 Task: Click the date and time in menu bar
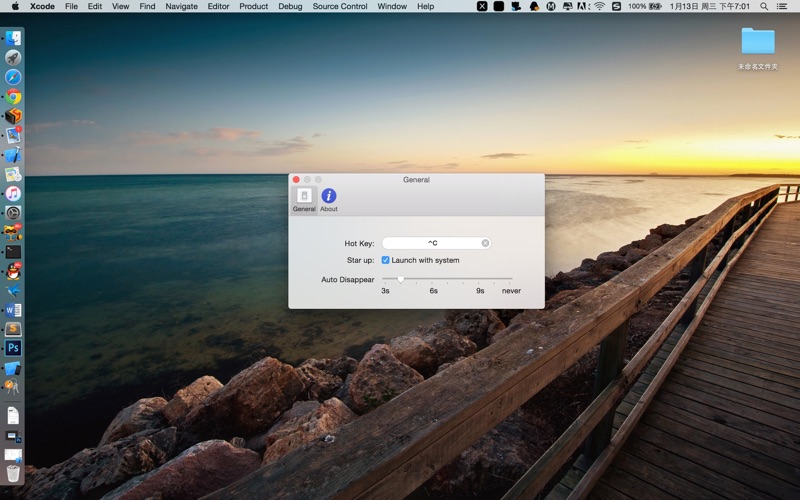(710, 6)
